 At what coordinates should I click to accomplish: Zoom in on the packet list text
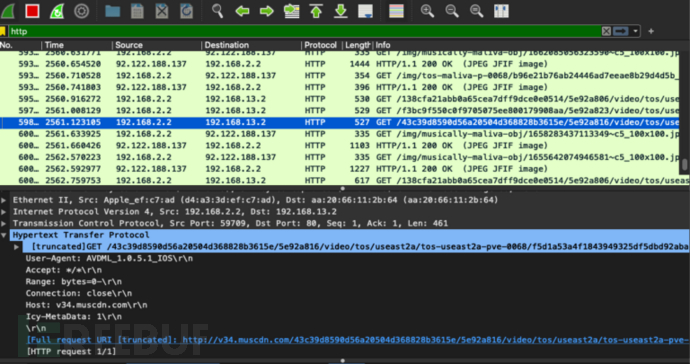(427, 11)
